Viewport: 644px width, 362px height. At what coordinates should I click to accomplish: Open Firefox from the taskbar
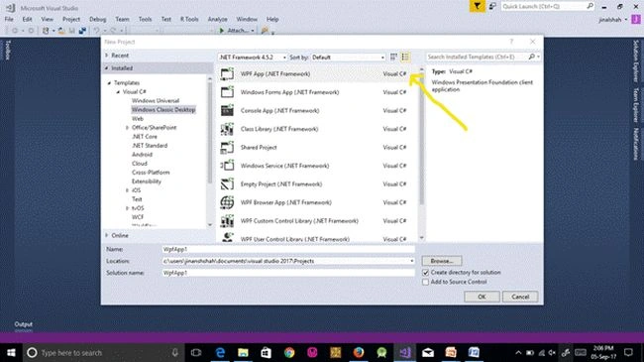tap(359, 352)
